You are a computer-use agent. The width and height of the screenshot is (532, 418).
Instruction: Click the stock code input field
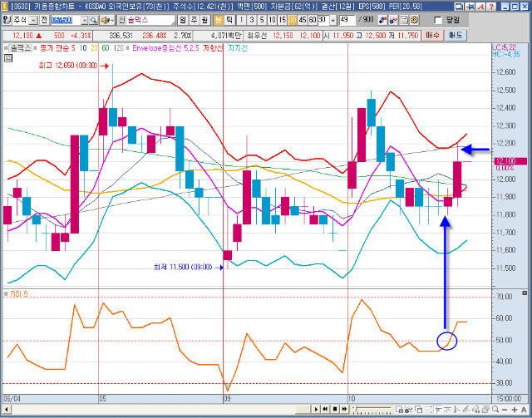tap(66, 20)
